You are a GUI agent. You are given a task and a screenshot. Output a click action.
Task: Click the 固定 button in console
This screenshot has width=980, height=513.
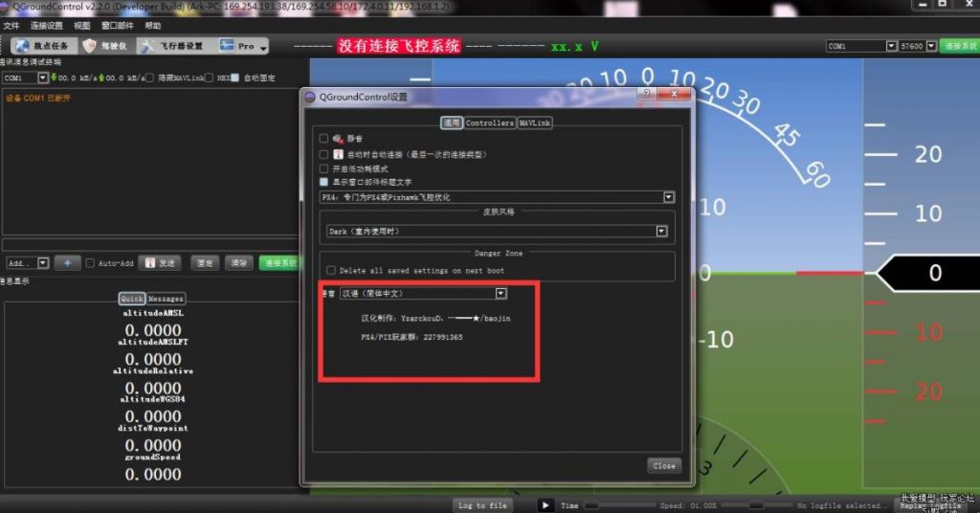point(205,263)
